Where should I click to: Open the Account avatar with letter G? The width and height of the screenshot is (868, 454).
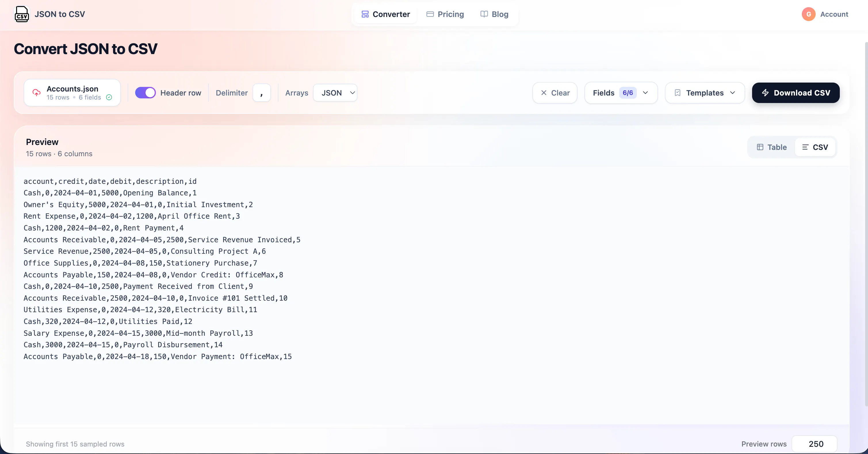coord(808,14)
